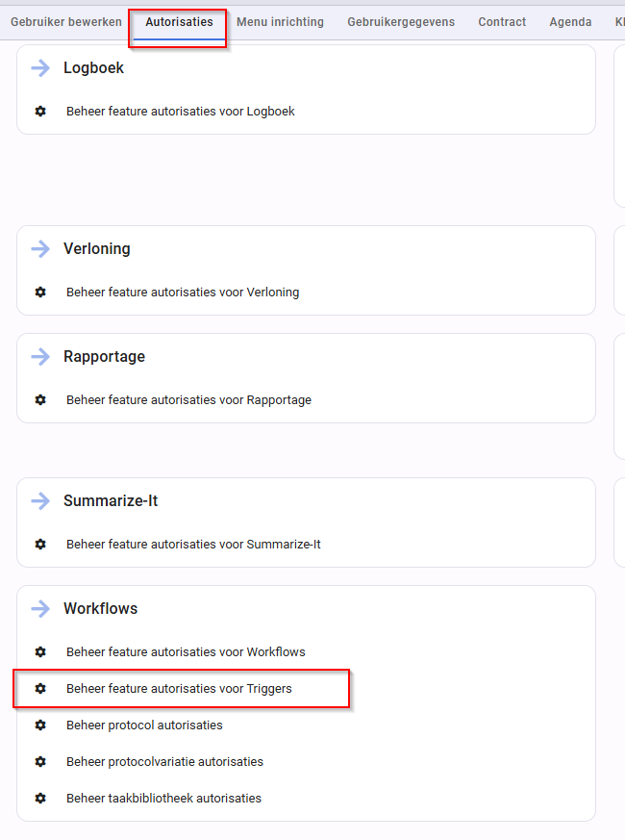
Task: Go to the Gebruiker bewerken tab
Action: (66, 22)
